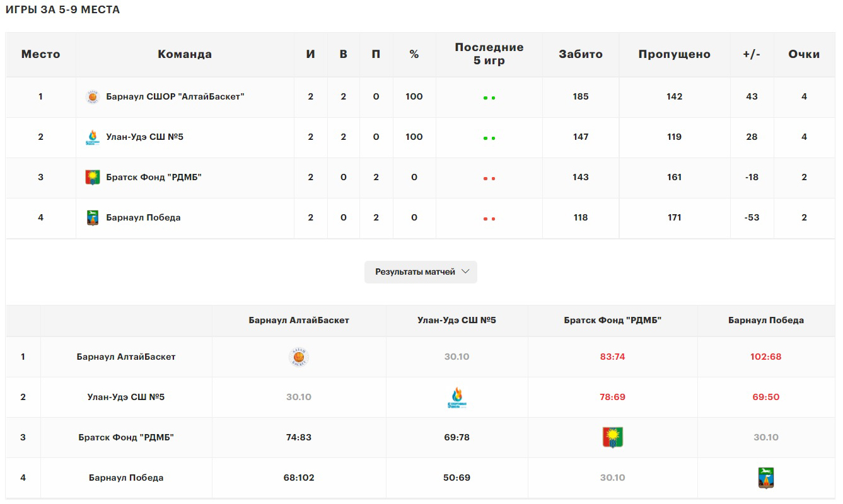Click the +/- column header
Image resolution: width=843 pixels, height=504 pixels.
[x=752, y=54]
